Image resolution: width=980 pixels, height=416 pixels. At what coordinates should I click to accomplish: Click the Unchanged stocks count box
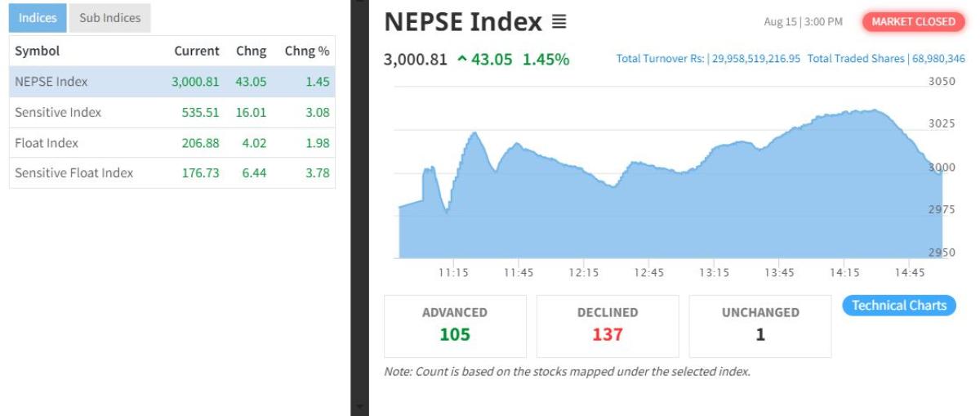(x=759, y=325)
